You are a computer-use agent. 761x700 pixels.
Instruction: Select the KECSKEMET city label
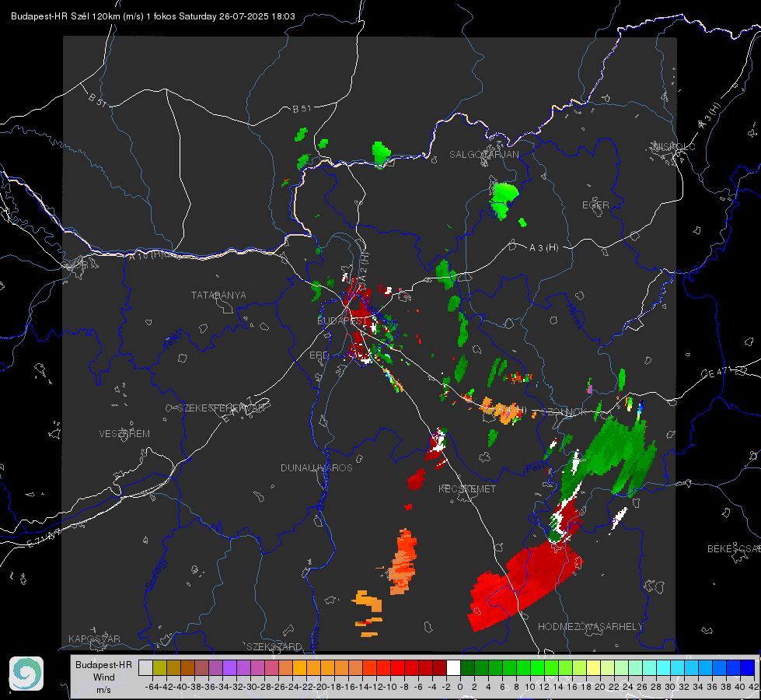pyautogui.click(x=467, y=488)
